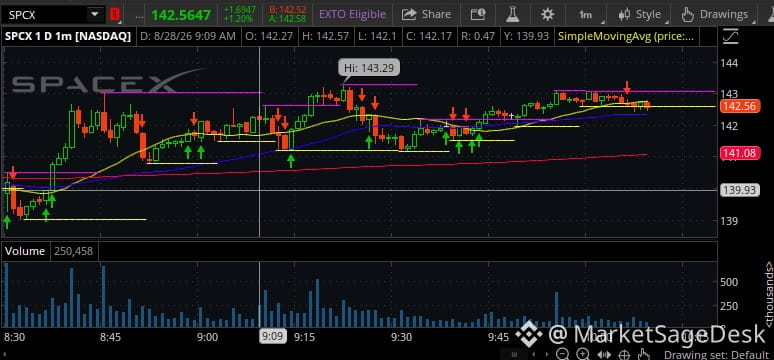
Task: Click the red alert icon beside symbol
Action: pos(115,14)
